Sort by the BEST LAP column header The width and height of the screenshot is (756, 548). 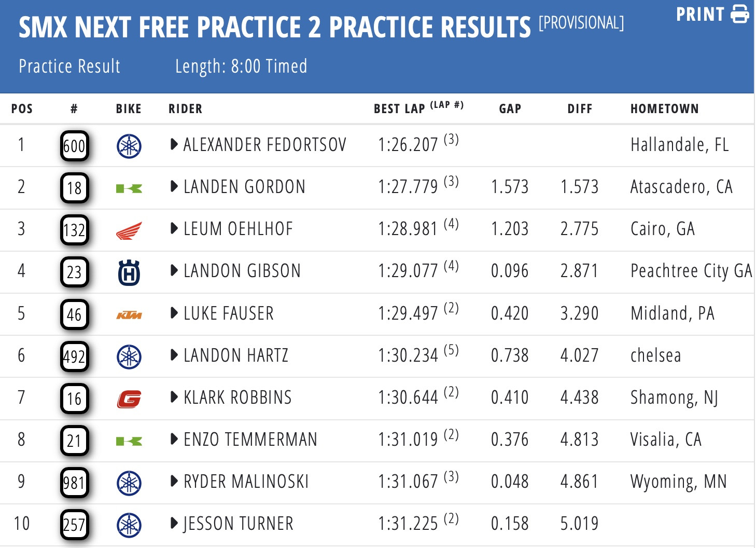[399, 108]
